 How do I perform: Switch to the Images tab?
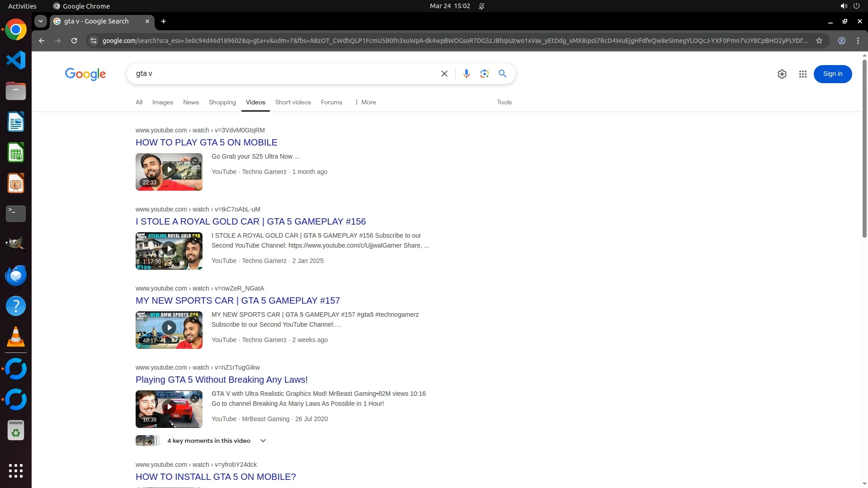coord(162,102)
